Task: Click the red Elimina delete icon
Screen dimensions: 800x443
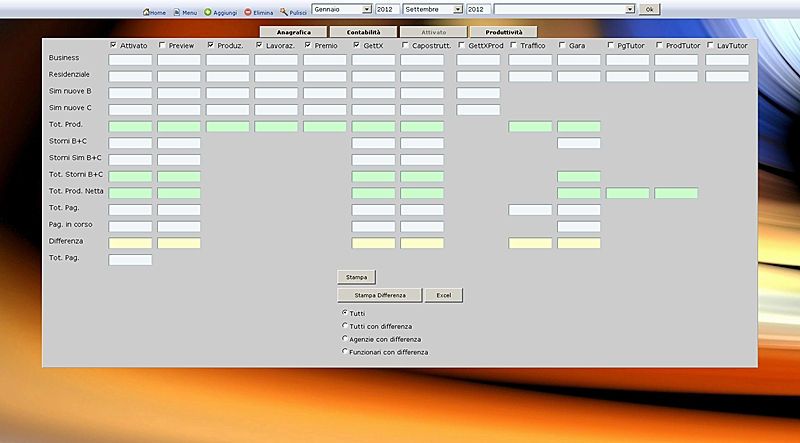Action: (248, 12)
